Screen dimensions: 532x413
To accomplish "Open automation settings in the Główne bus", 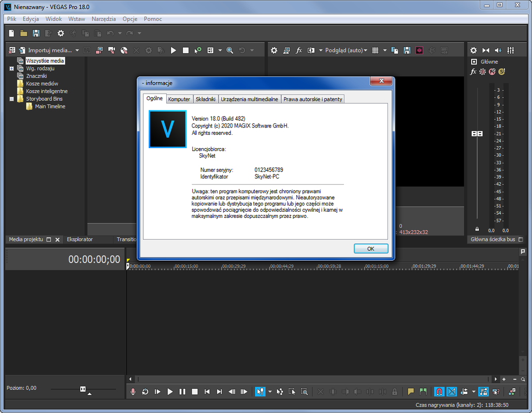I will (482, 72).
